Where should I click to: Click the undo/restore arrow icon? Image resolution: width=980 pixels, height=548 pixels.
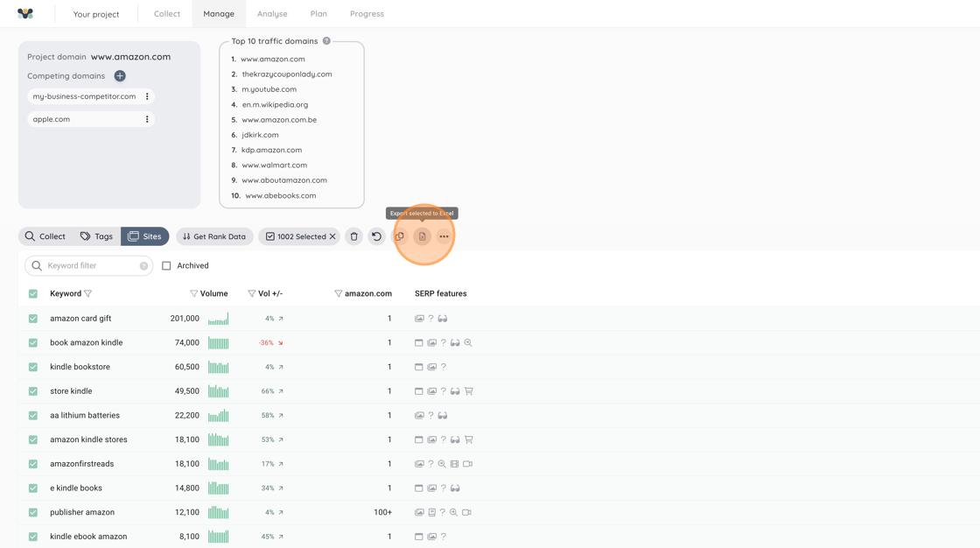coord(376,236)
